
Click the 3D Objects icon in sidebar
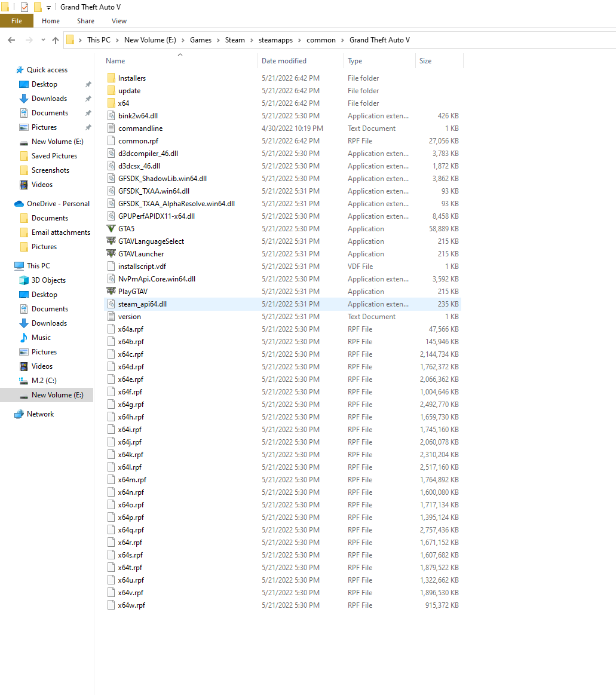(24, 280)
